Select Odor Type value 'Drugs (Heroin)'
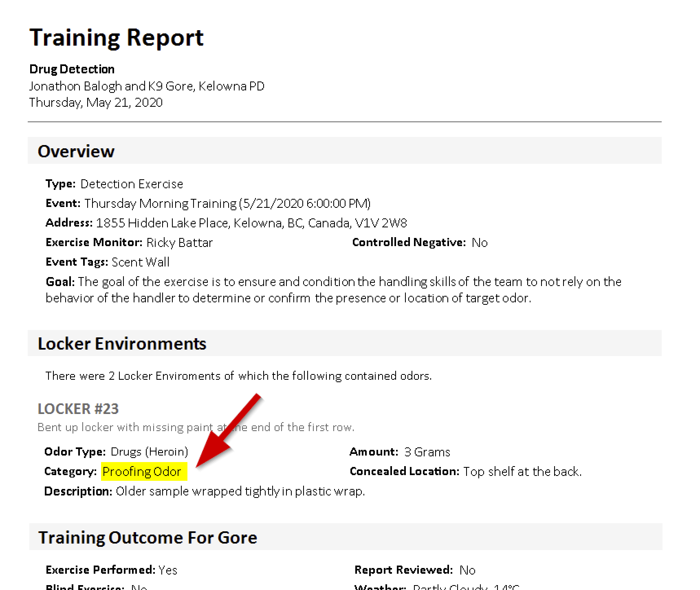Screen dimensions: 700x590 [x=150, y=451]
